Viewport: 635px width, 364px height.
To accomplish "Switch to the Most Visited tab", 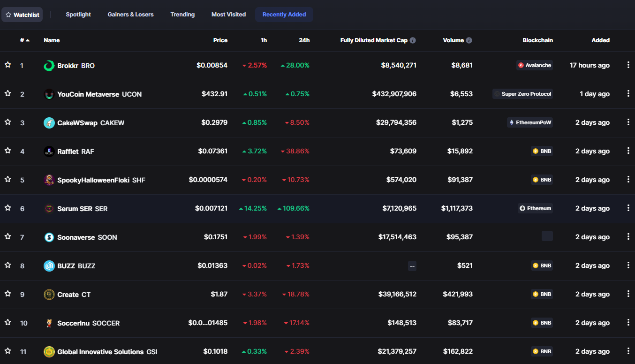I will (229, 15).
